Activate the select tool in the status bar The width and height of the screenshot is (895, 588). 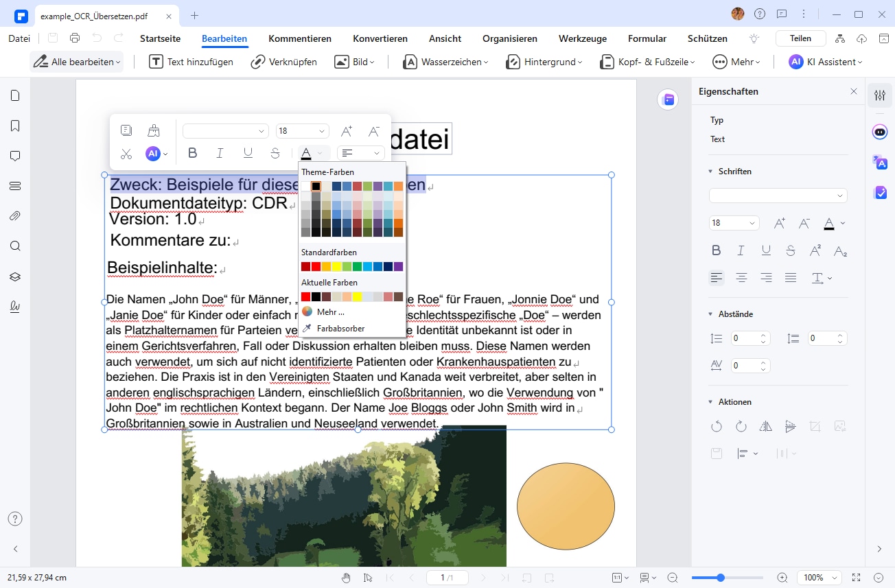pyautogui.click(x=368, y=578)
